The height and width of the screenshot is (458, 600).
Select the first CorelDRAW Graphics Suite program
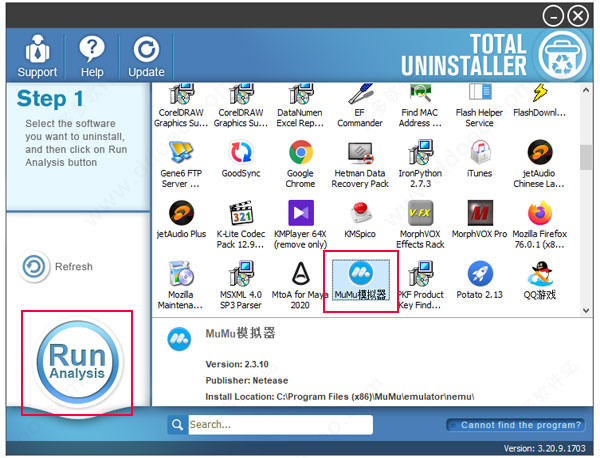(181, 106)
